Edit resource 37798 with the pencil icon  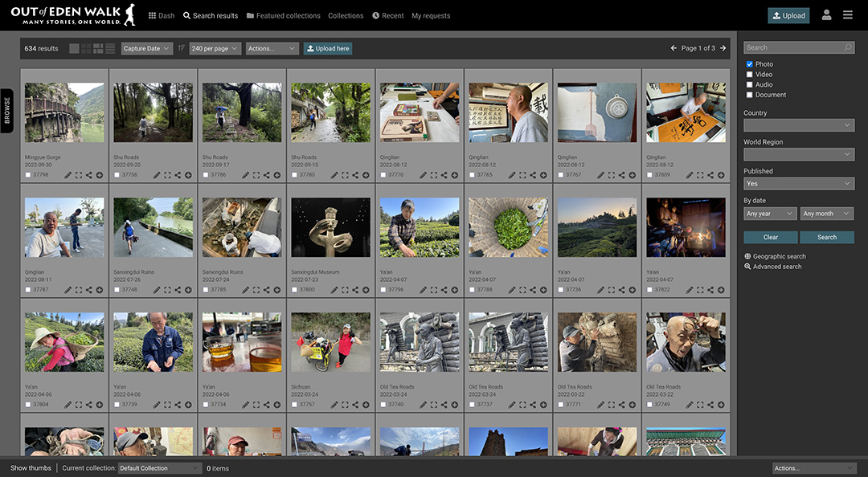click(68, 175)
